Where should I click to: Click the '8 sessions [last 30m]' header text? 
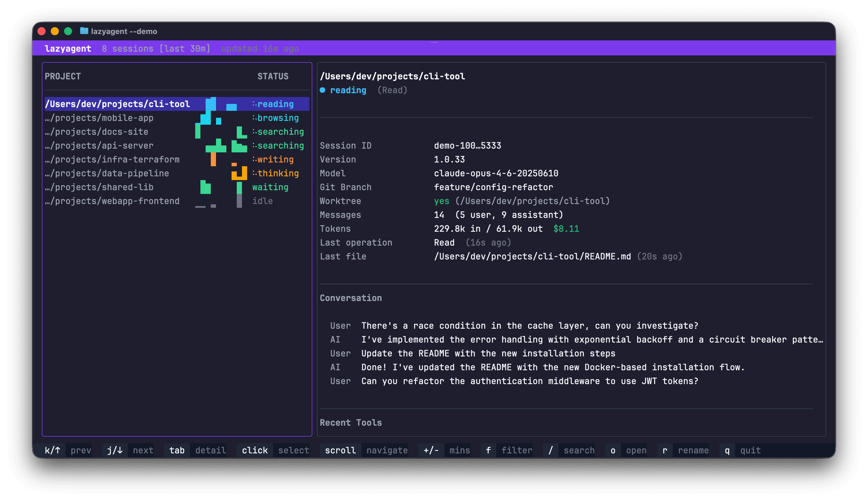(x=156, y=48)
